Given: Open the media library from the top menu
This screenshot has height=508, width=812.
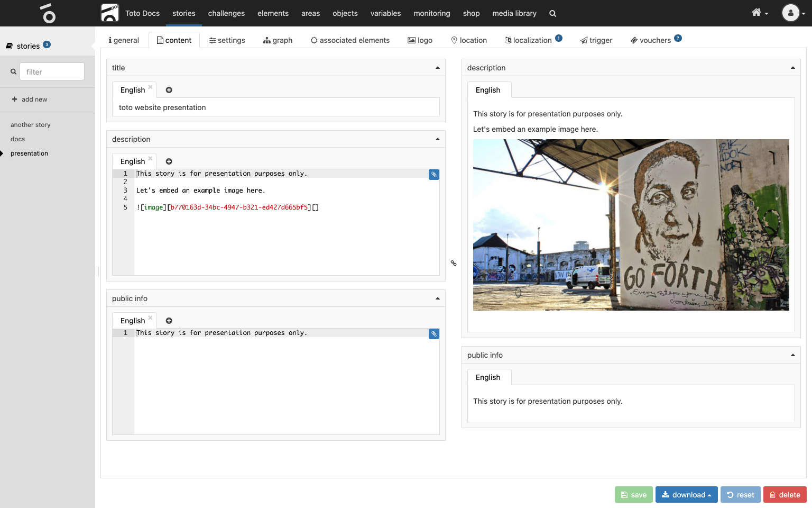Looking at the screenshot, I should click(x=514, y=13).
